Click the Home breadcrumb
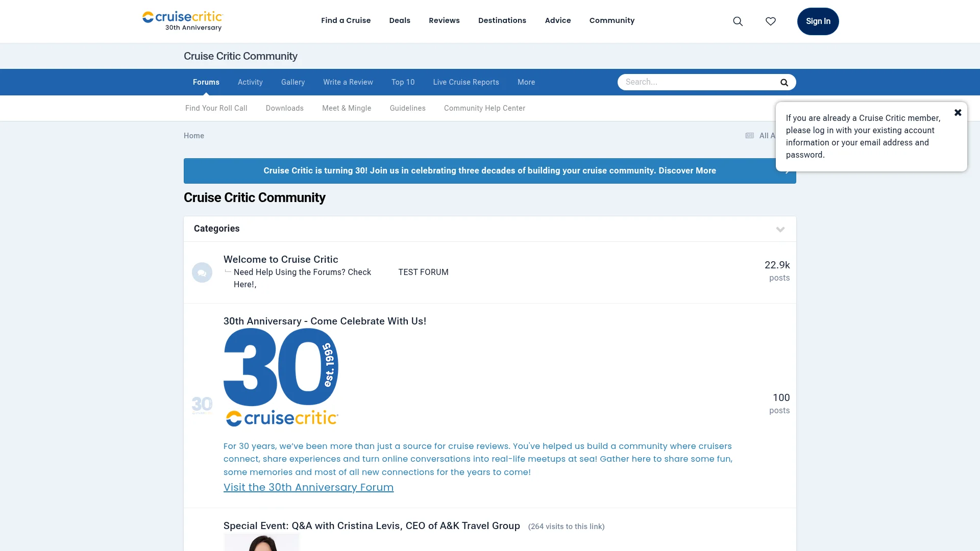 pos(194,136)
